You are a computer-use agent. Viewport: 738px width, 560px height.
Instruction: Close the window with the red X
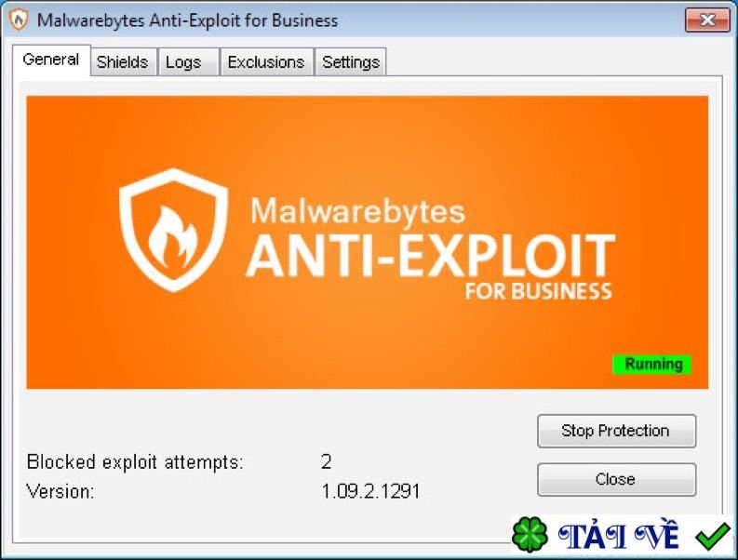(x=707, y=20)
